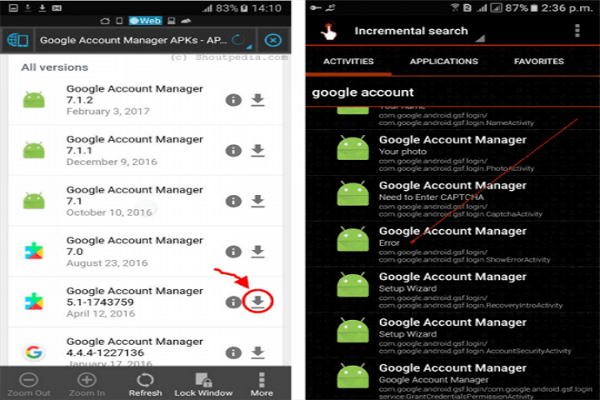Switch to the ACTIVITIES tab
The width and height of the screenshot is (600, 400).
pos(348,61)
